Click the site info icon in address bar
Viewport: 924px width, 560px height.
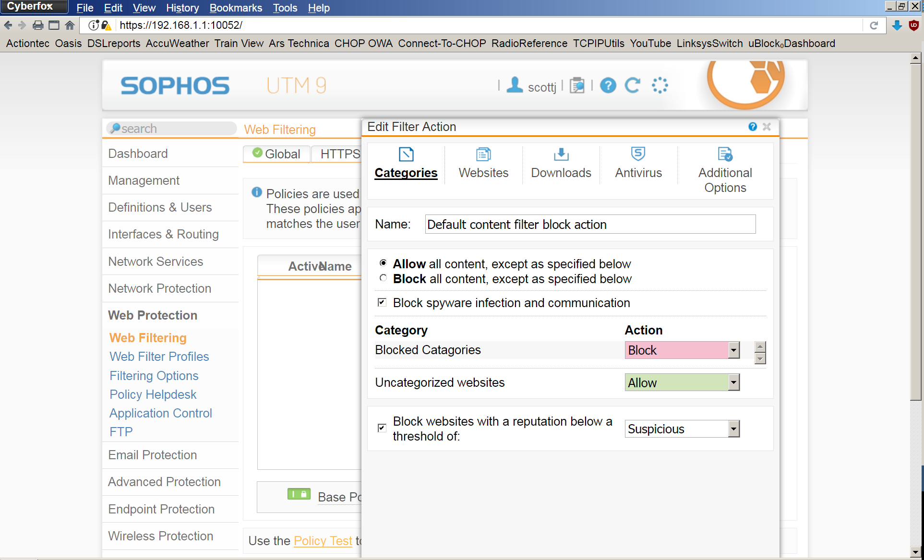pyautogui.click(x=93, y=25)
